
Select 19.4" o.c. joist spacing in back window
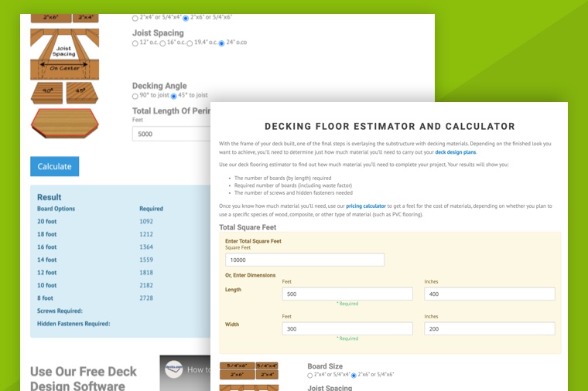[190, 43]
